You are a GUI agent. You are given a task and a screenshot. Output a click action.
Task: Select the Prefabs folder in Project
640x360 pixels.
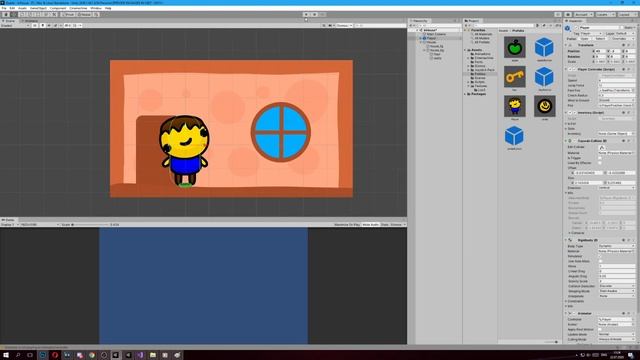[480, 74]
